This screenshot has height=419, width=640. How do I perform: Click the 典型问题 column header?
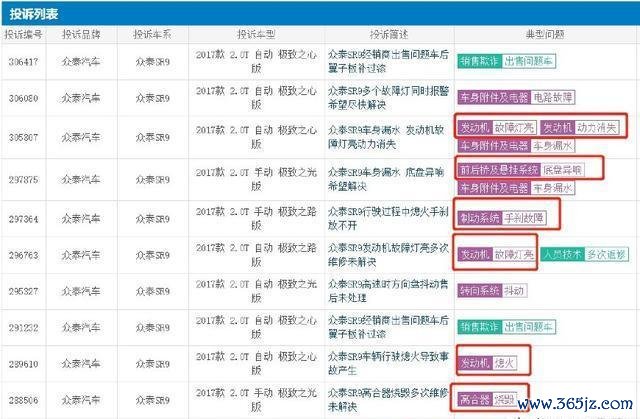(x=545, y=35)
